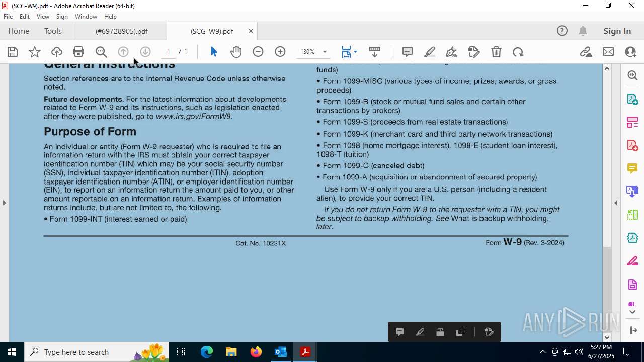
Task: Add comment from floating toolbar
Action: coord(400,332)
